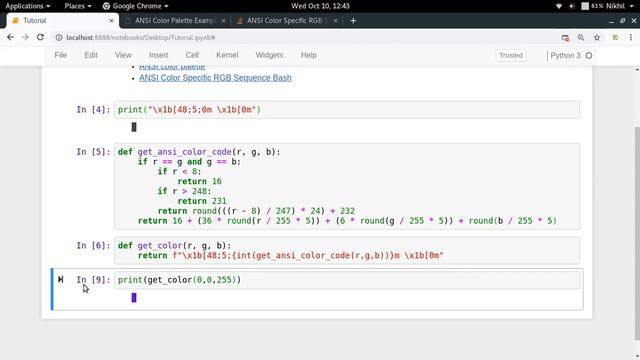This screenshot has width=640, height=360.
Task: Click the Trusted notebook button
Action: pyautogui.click(x=511, y=56)
